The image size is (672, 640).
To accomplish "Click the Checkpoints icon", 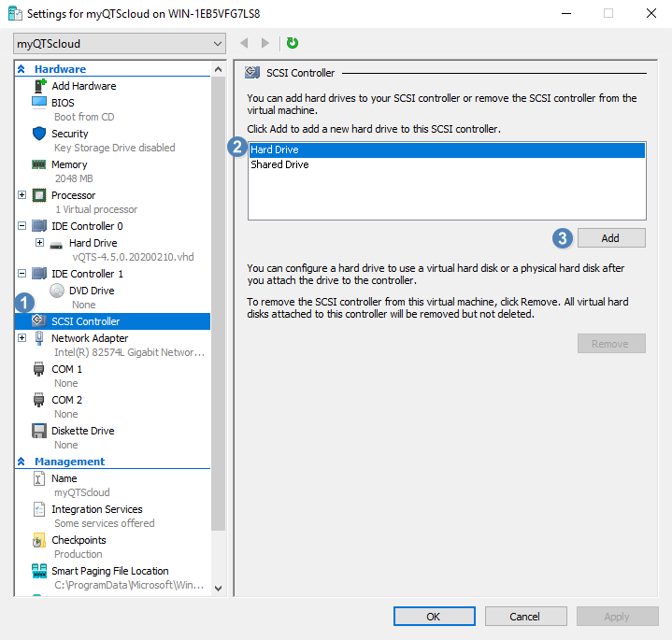I will click(x=38, y=540).
